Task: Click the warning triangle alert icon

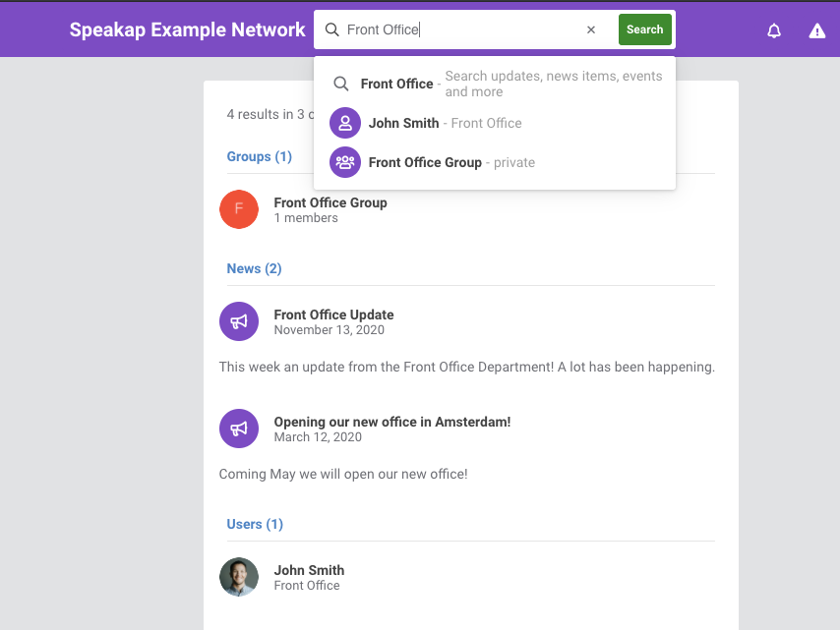Action: [x=817, y=30]
